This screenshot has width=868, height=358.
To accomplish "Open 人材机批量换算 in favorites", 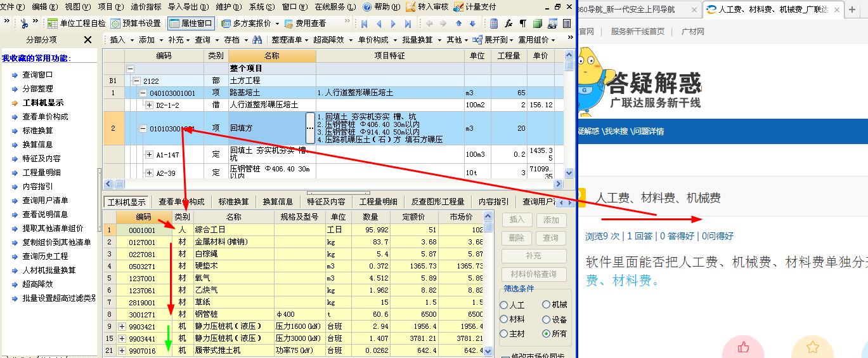I will click(49, 270).
